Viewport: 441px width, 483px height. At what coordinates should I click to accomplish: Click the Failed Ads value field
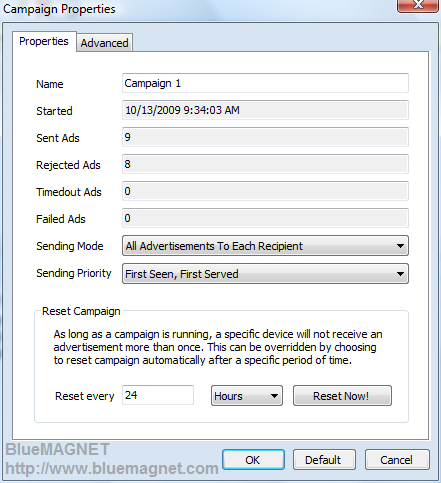[265, 218]
